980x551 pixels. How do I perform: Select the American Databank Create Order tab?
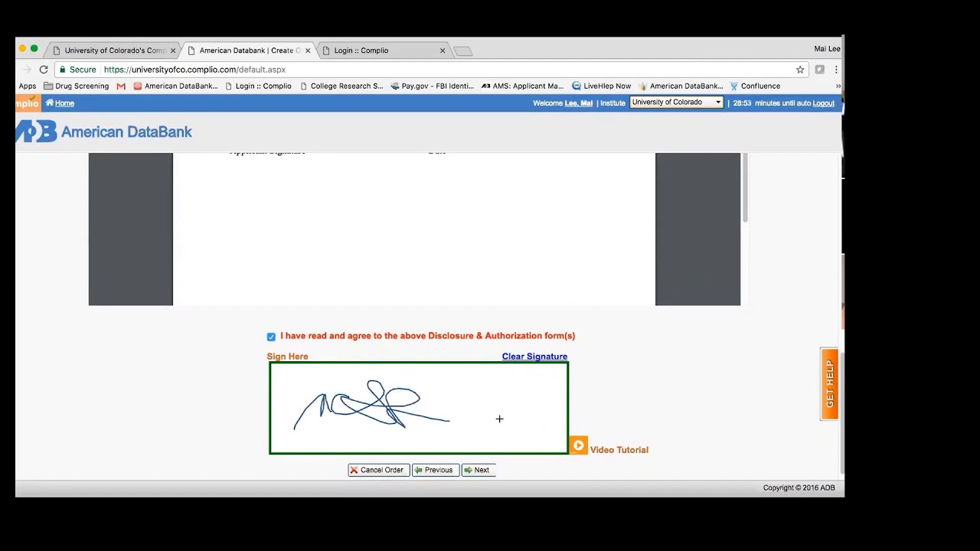coord(250,51)
